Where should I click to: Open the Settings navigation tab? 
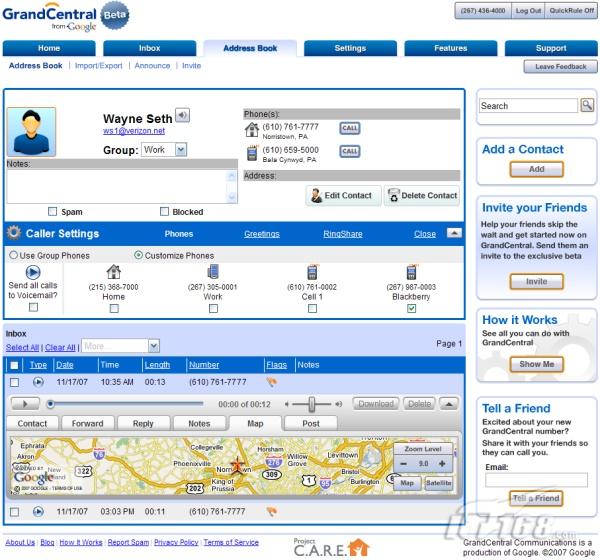tap(350, 48)
